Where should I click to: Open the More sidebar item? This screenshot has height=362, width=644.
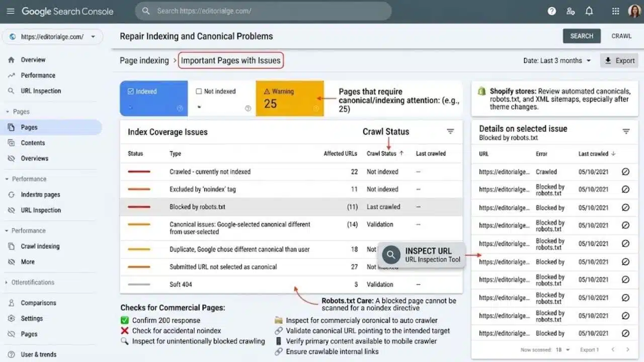28,262
